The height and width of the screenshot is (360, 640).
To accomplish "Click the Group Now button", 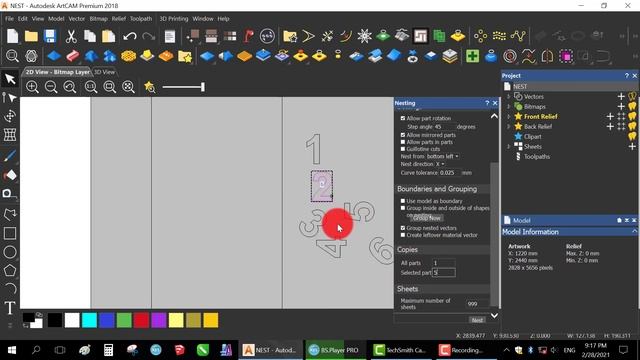I will point(426,218).
